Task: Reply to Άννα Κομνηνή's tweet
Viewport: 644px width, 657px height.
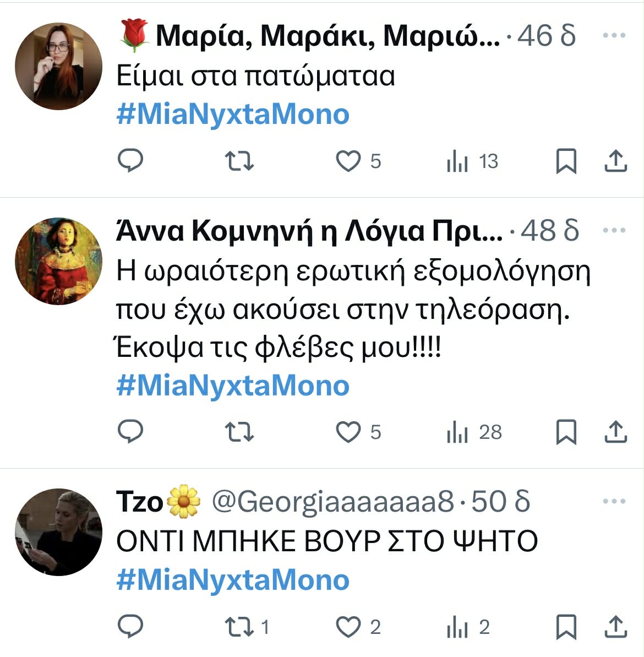Action: point(131,432)
